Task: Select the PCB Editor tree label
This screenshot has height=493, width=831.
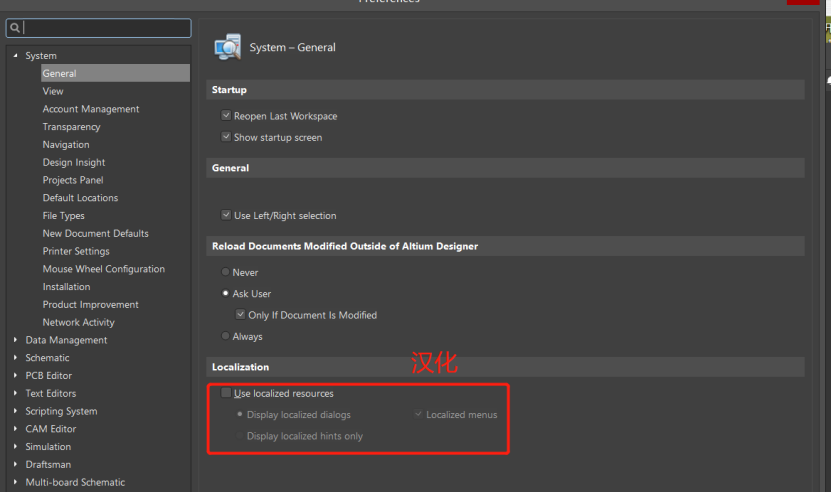Action: pyautogui.click(x=48, y=375)
